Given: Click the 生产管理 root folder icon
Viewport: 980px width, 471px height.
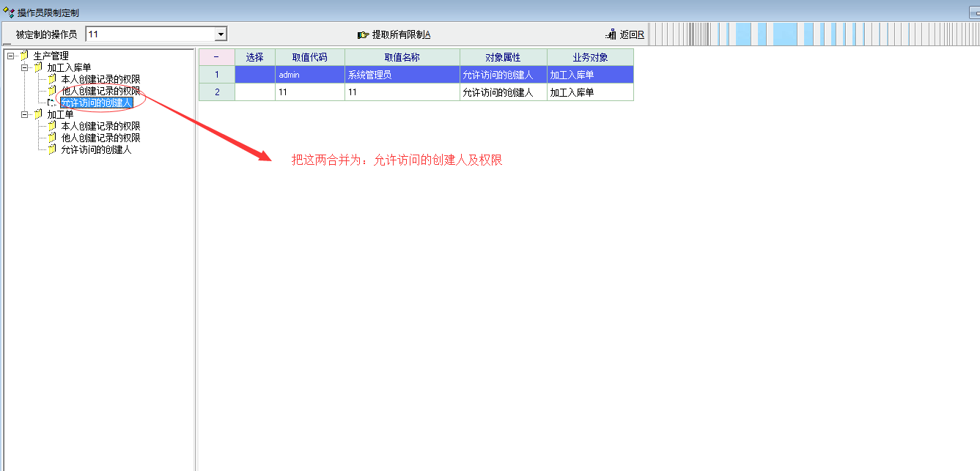Looking at the screenshot, I should [24, 56].
